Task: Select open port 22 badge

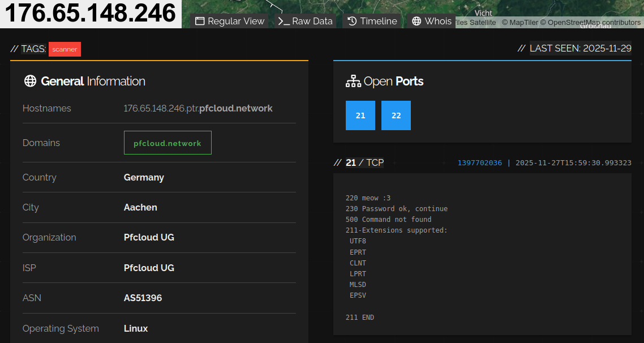Action: (396, 115)
